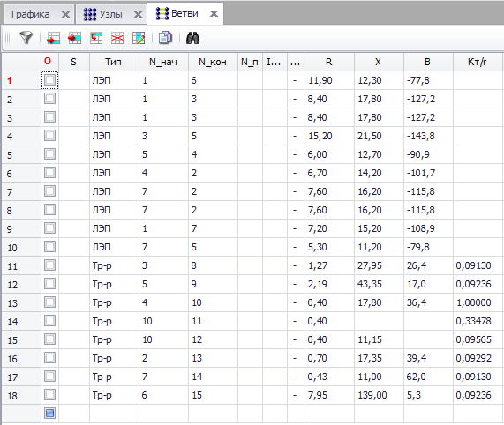Toggle the O checkbox in row 13
This screenshot has height=425, width=504.
49,302
